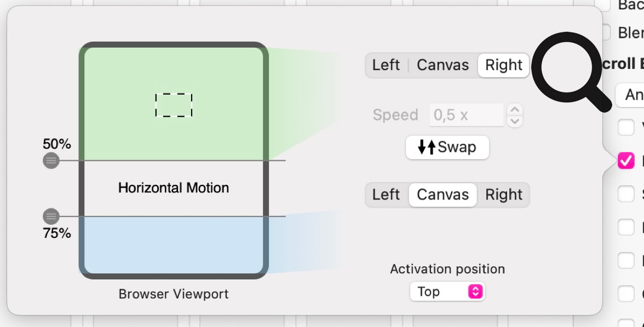This screenshot has width=644, height=327.
Task: Select Canvas in the lower segmented control
Action: pos(442,195)
